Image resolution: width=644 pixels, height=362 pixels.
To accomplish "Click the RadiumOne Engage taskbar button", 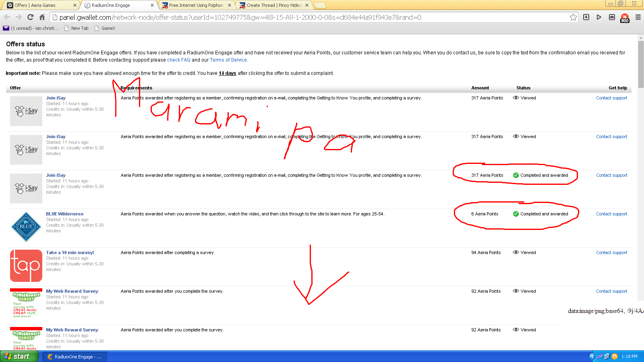I will 75,357.
